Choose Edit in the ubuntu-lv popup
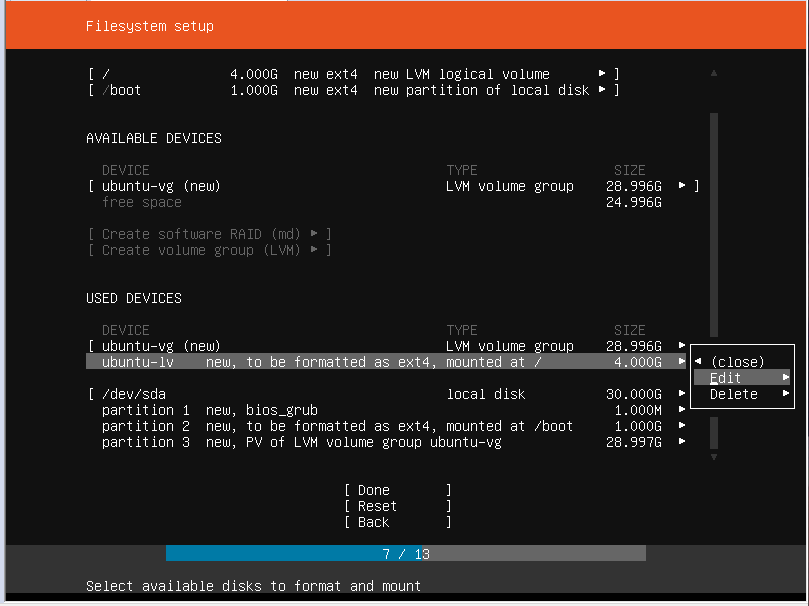Screen dimensions: 809x606 point(742,378)
